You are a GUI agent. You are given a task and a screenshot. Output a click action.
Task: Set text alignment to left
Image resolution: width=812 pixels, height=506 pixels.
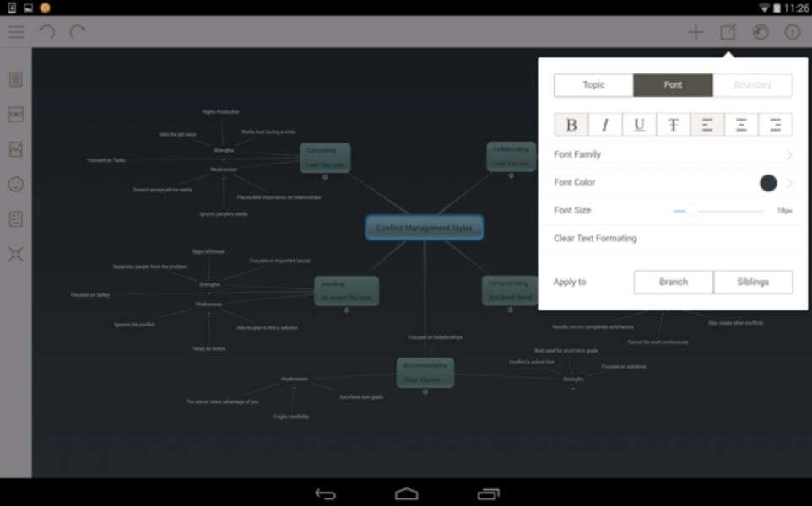[x=706, y=125]
